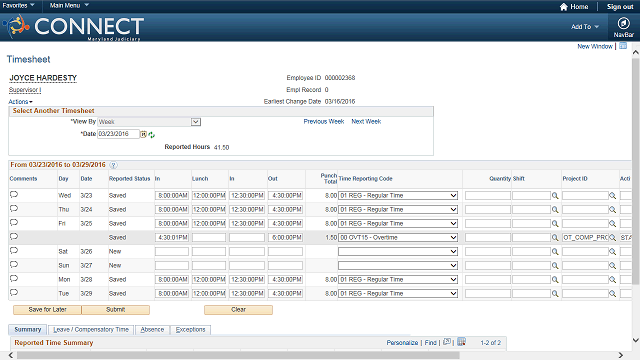Image resolution: width=640 pixels, height=360 pixels.
Task: Click the help question mark beside date range
Action: click(x=113, y=165)
